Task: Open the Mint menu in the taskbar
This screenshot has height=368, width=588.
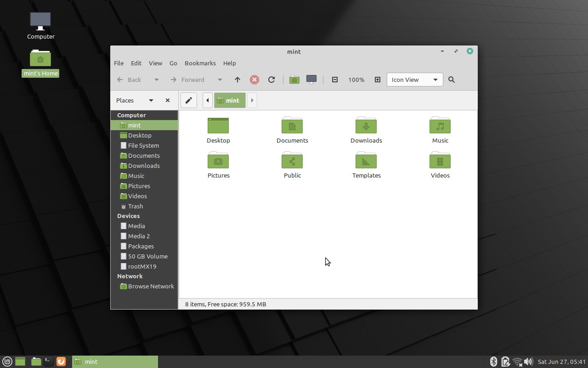Action: (6, 362)
